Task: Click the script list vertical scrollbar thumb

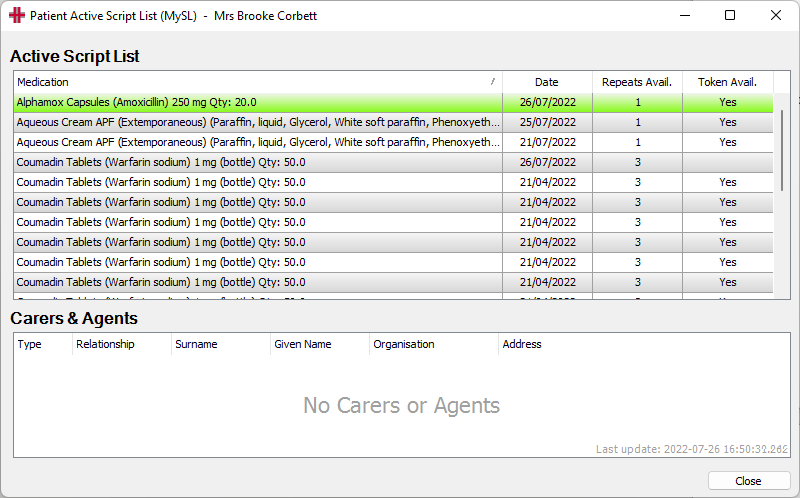Action: coord(782,150)
